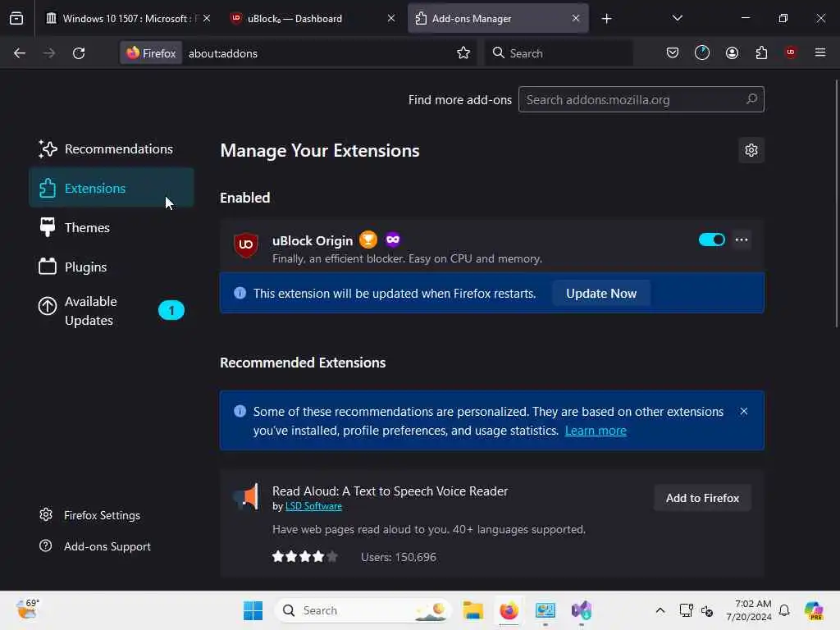
Task: Focus the toolbar Search box
Action: pyautogui.click(x=558, y=53)
